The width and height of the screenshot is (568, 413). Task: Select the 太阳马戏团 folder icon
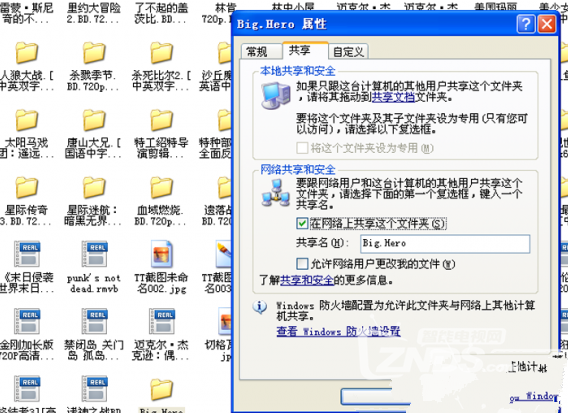tap(26, 120)
